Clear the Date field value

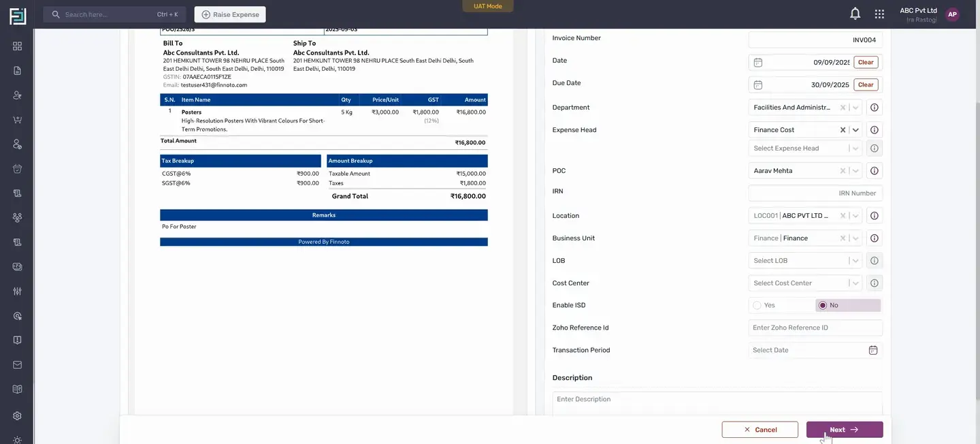click(866, 63)
